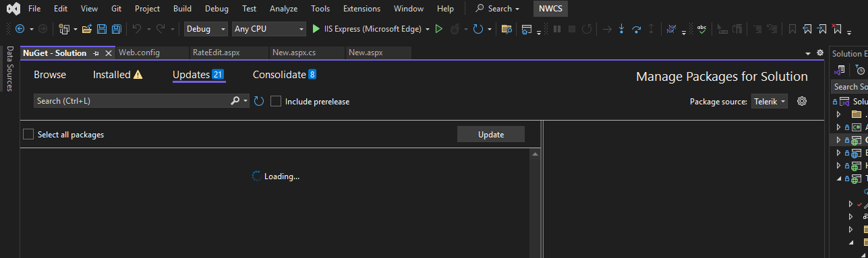The width and height of the screenshot is (868, 258).
Task: Open NuGet package source settings gear
Action: (802, 101)
